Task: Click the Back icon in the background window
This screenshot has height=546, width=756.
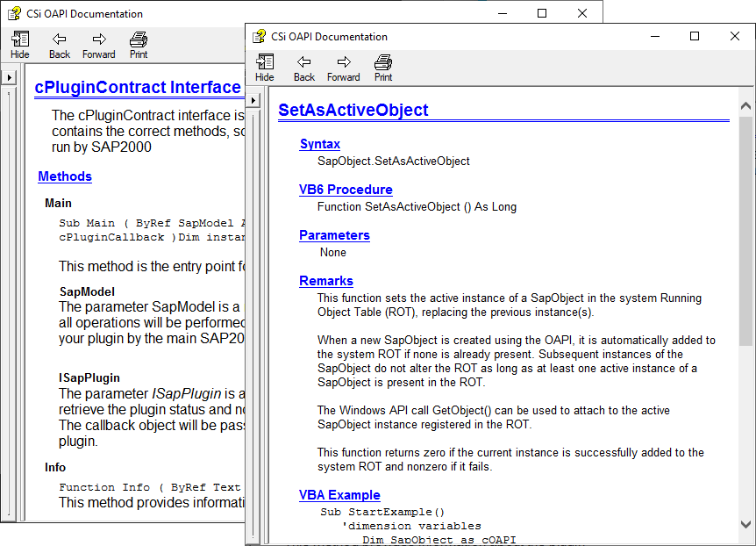Action: [x=59, y=44]
